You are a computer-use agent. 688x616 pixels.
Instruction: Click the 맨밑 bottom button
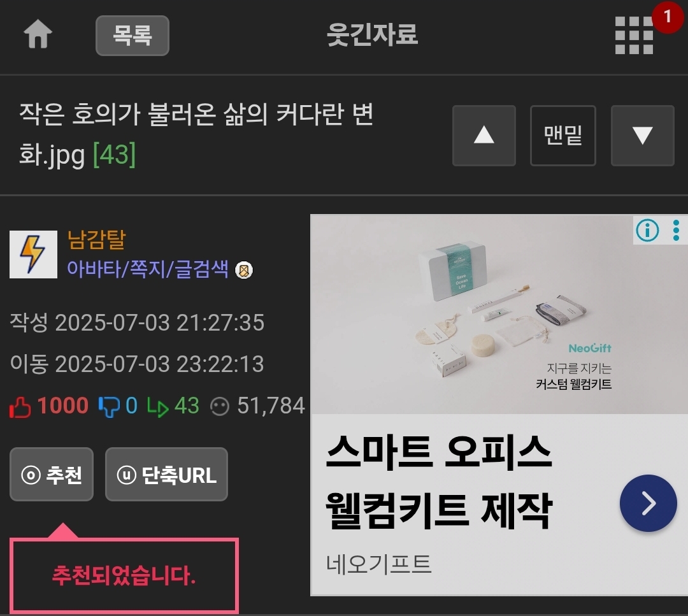tap(563, 136)
